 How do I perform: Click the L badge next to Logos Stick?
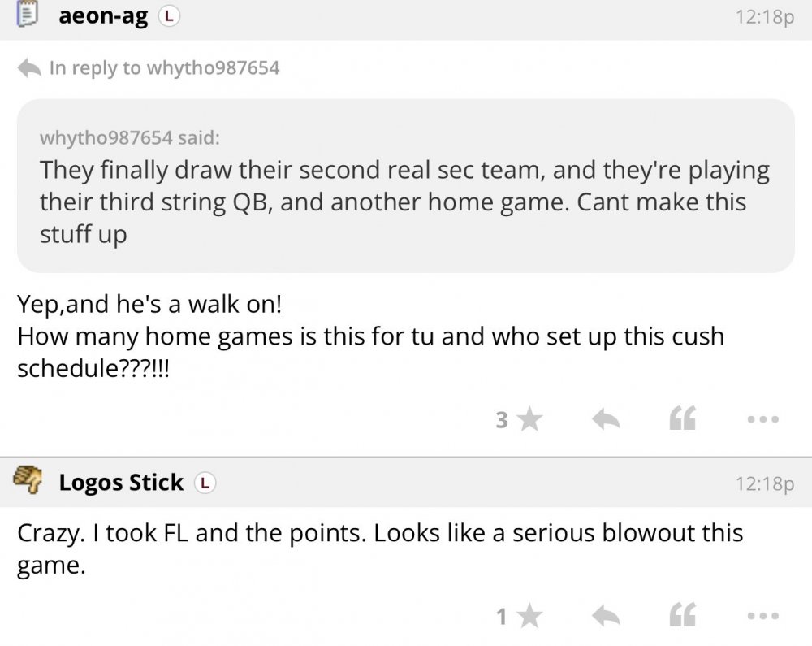pos(204,483)
